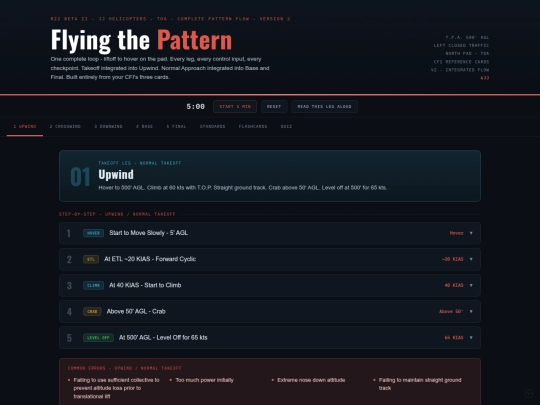Go to the 5 Final tab

point(176,127)
